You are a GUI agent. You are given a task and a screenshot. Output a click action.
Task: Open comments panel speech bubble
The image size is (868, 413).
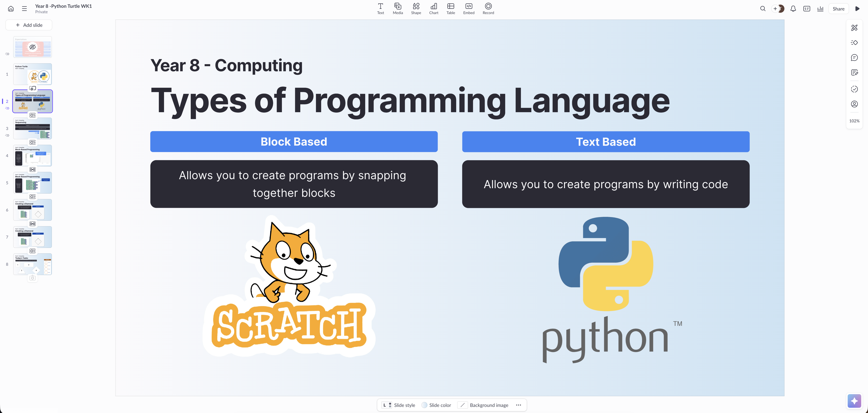(854, 58)
